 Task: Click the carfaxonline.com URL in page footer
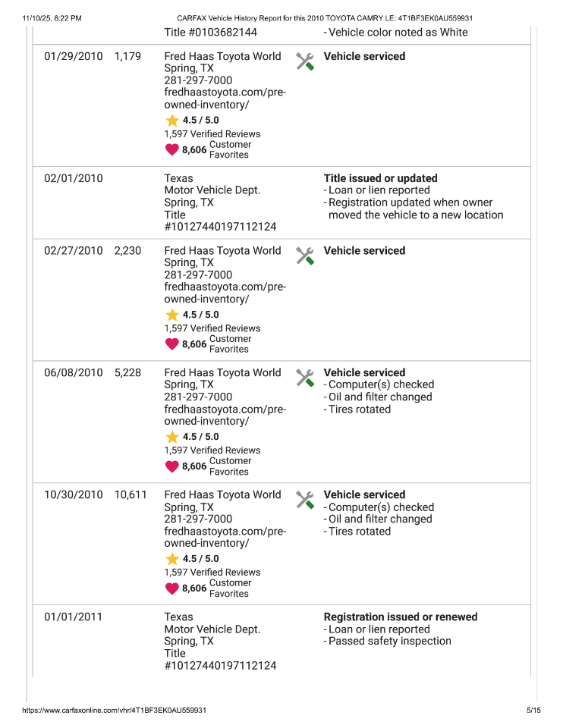(115, 711)
